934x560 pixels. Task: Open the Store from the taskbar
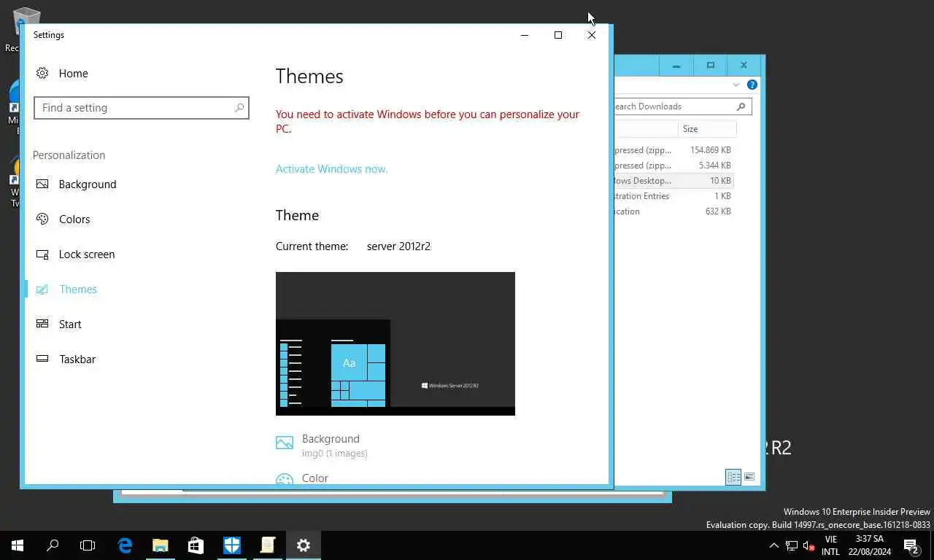click(x=196, y=545)
